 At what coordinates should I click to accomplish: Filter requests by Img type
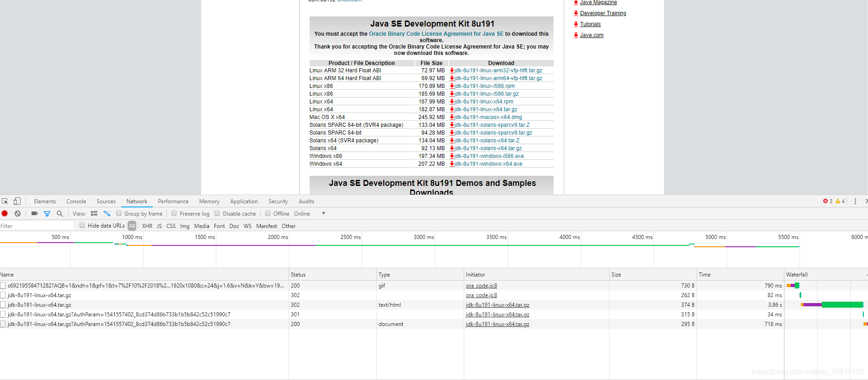tap(185, 226)
